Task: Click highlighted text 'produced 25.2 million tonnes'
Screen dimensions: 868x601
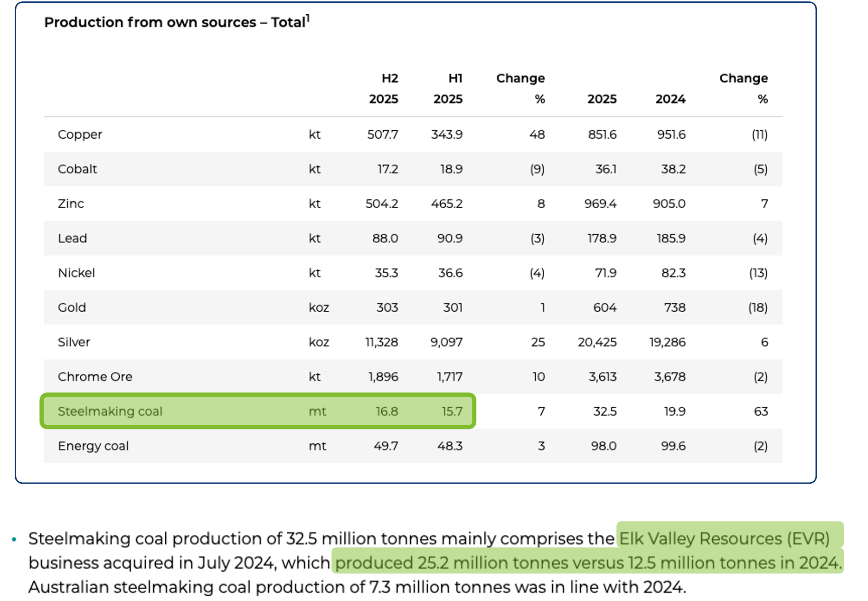Action: (x=451, y=563)
